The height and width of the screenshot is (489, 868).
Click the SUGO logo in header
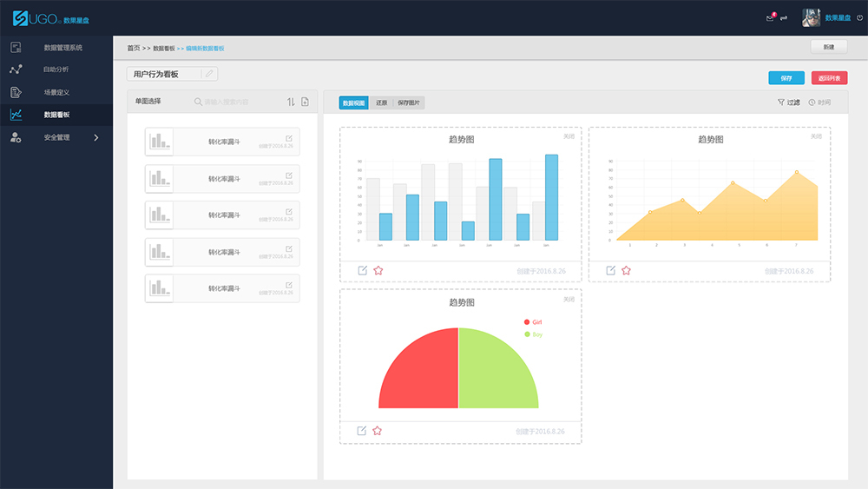tap(50, 19)
